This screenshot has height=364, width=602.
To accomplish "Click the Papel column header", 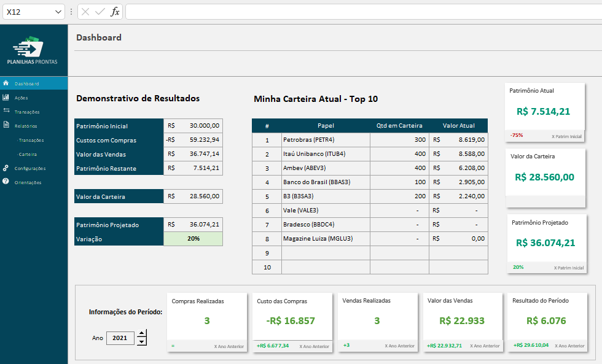I will pos(326,126).
